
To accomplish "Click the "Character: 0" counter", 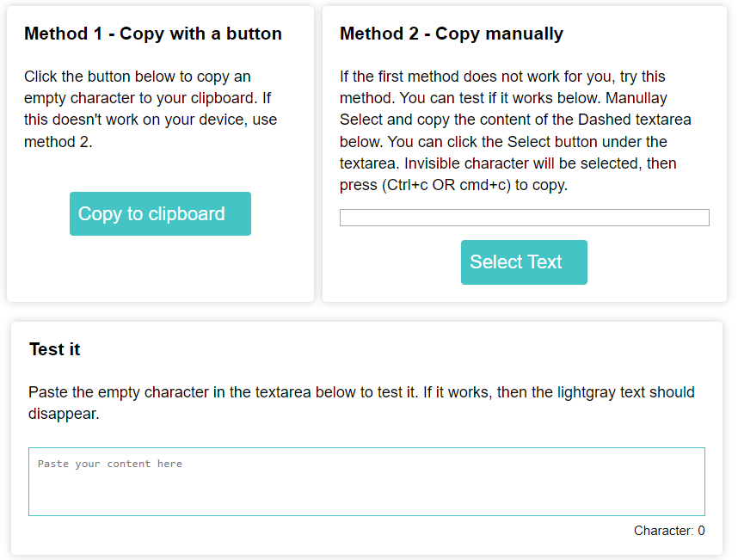I will 669,531.
